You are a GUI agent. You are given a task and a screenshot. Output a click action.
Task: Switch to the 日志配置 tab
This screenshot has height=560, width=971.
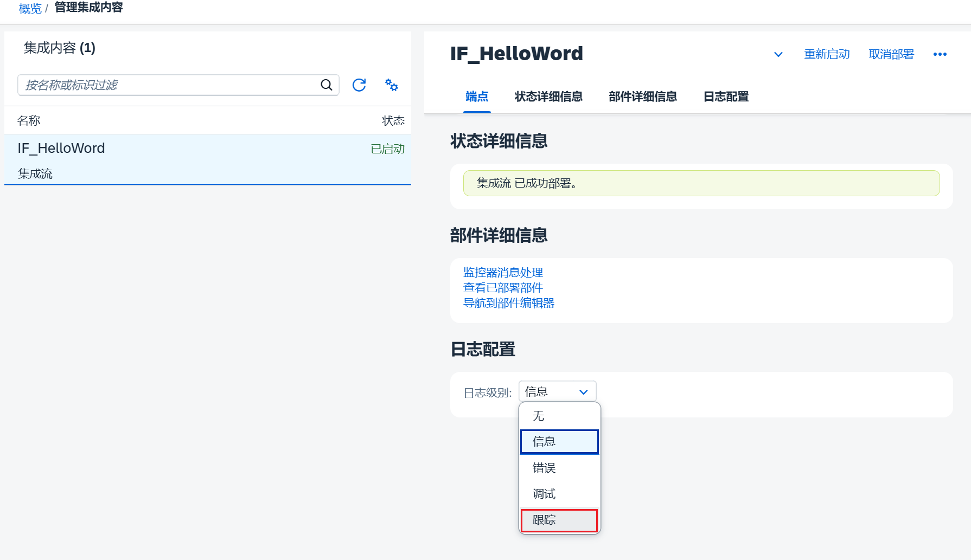tap(725, 96)
